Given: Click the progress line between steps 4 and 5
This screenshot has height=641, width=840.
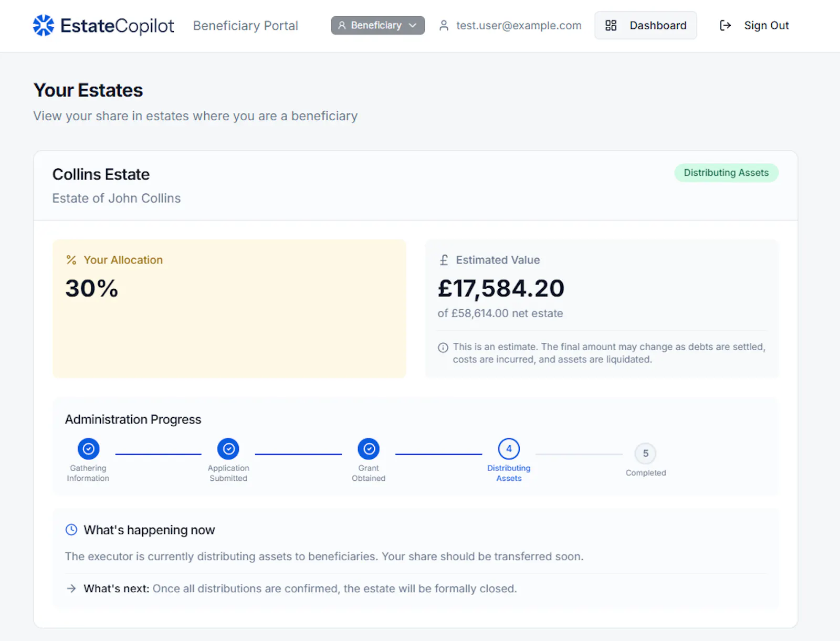Looking at the screenshot, I should point(579,454).
